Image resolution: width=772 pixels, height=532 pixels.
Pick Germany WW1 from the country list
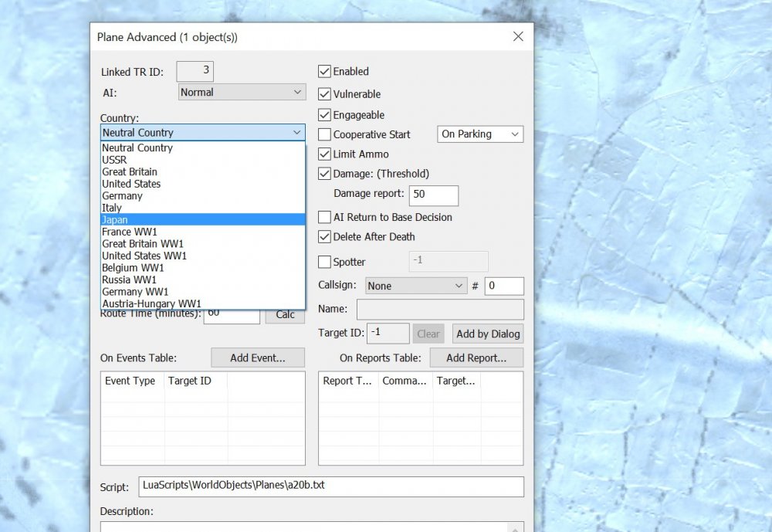tap(134, 292)
